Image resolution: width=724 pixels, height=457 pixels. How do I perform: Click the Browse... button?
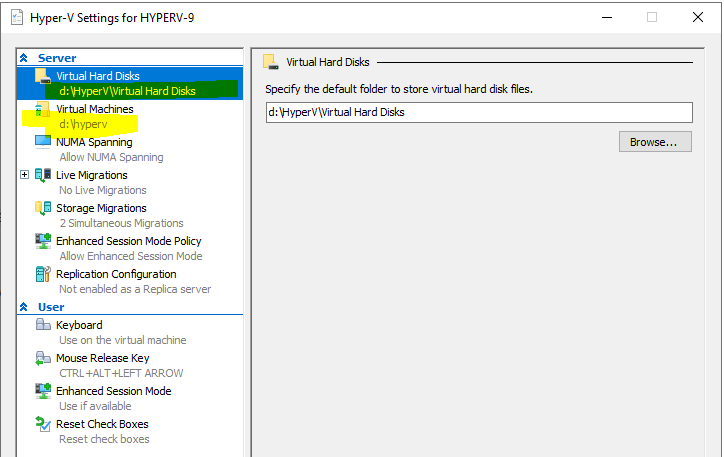[655, 142]
